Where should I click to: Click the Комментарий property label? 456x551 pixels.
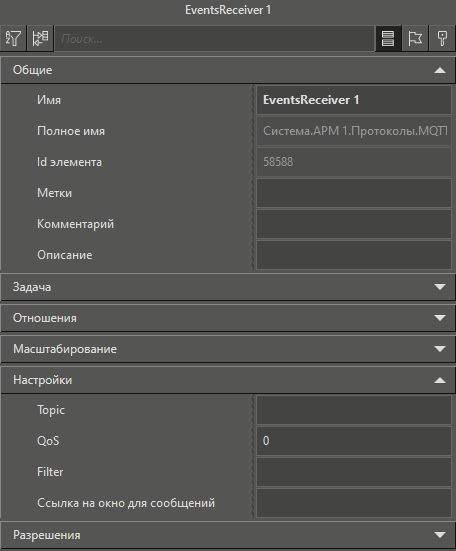(76, 224)
